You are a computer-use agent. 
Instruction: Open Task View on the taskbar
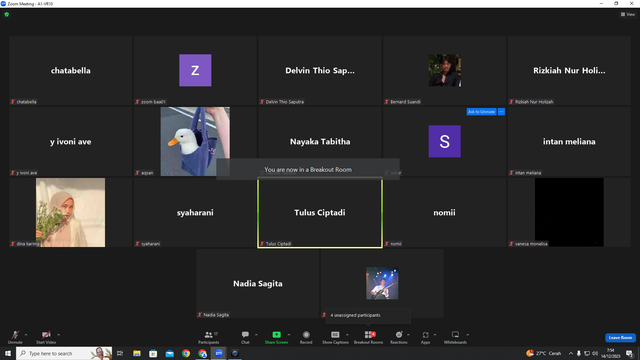tap(120, 353)
